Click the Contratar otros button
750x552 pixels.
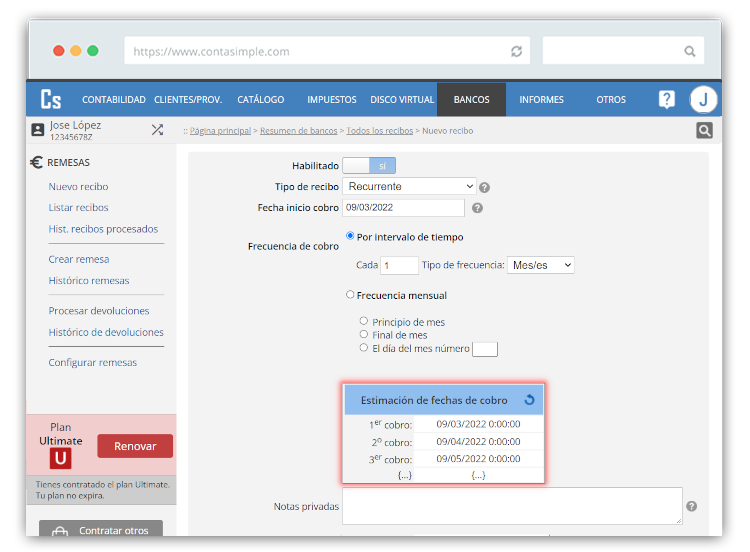tap(101, 529)
